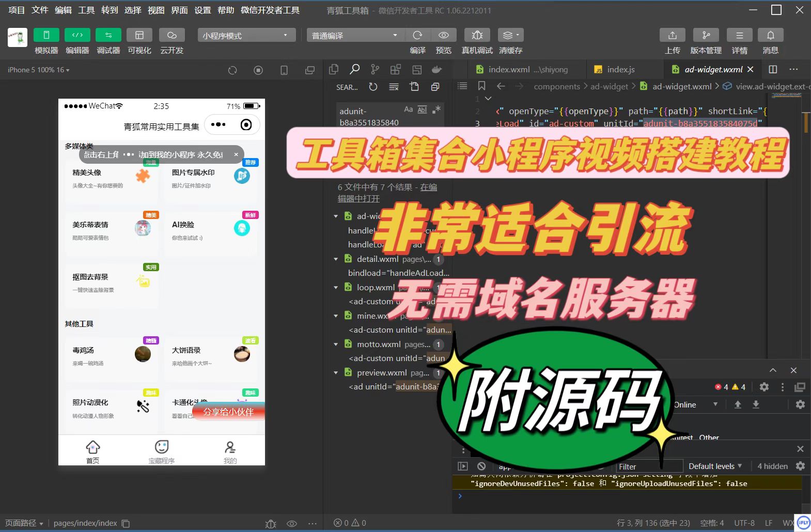Split the editor view
The image size is (811, 532).
(x=773, y=69)
